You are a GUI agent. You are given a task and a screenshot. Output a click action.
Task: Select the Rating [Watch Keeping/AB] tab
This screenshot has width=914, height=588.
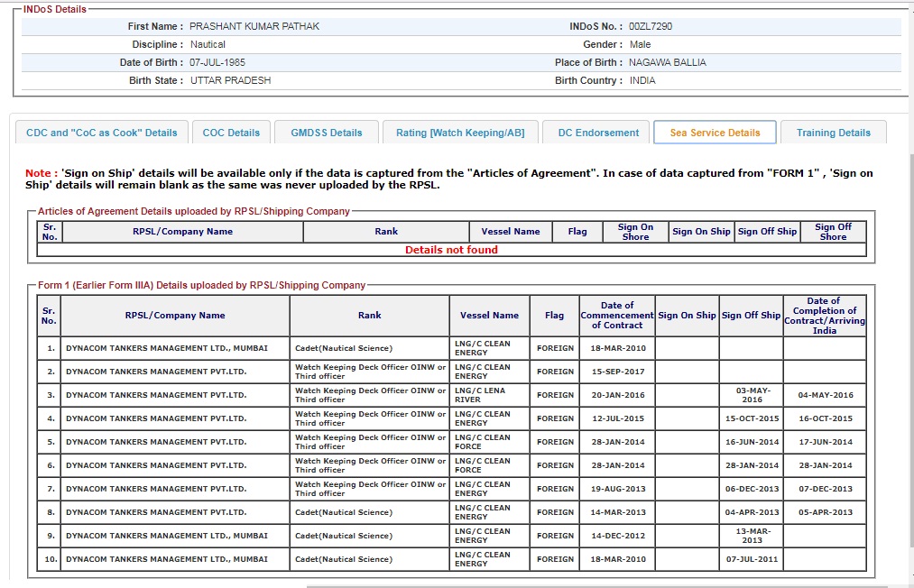[x=460, y=133]
